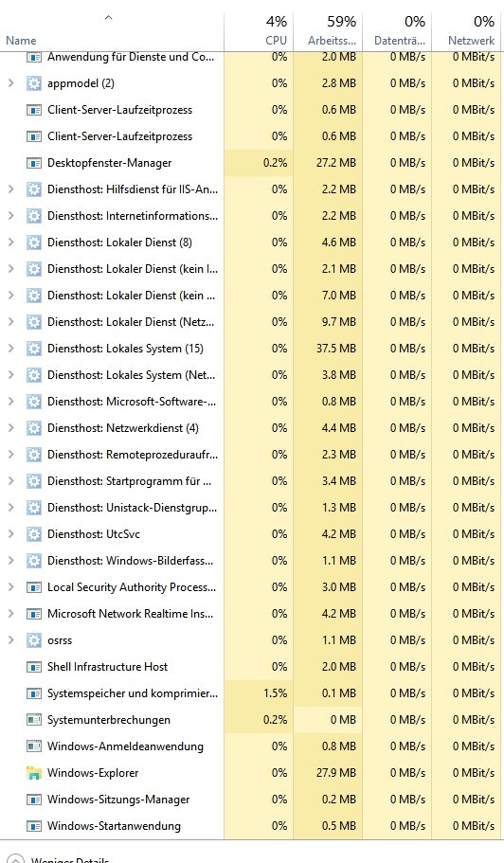Sort by the Arbeitss... memory column

332,41
